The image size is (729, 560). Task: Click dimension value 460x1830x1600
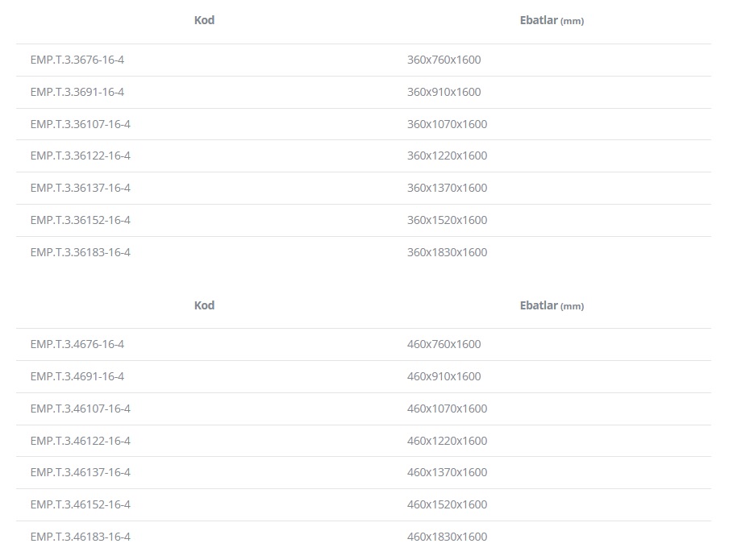click(x=447, y=537)
